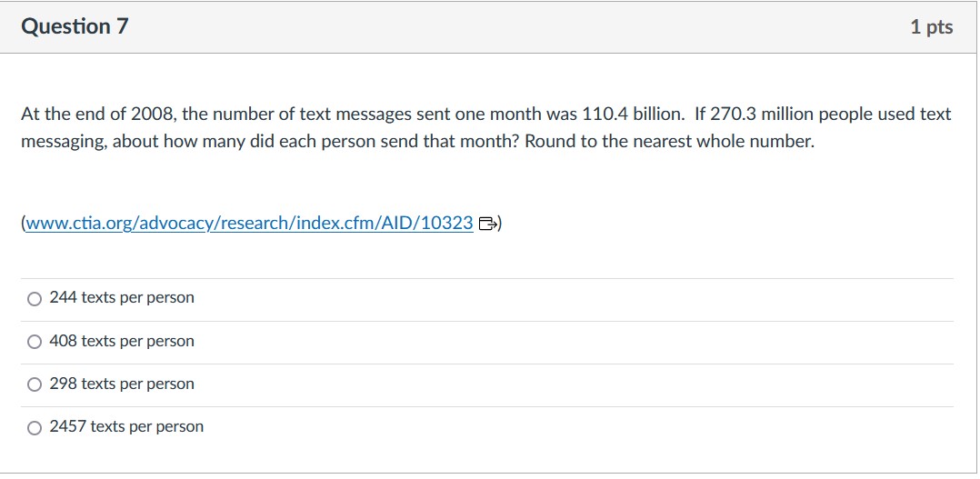Screen dimensions: 980x479
Task: Click the 'Question 7' heading
Action: pos(75,27)
